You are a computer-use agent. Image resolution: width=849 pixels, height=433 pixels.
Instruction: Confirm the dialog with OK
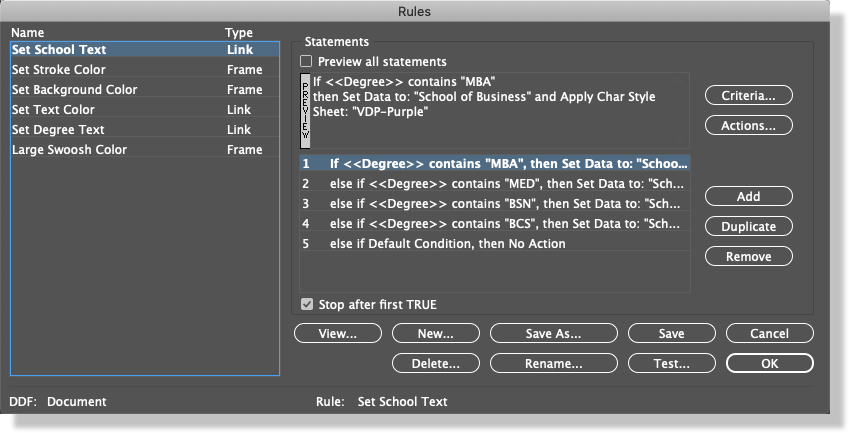point(769,364)
